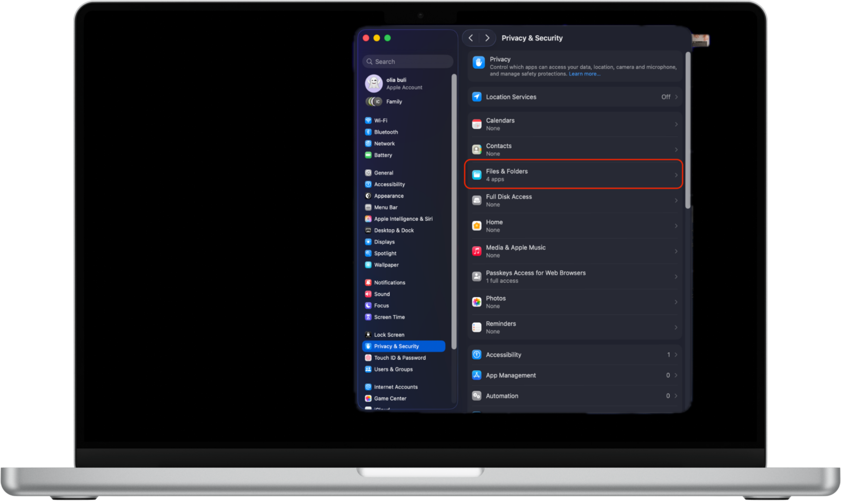Expand Passkeys Access for Web Browsers
Screen dimensions: 841x504
(676, 277)
